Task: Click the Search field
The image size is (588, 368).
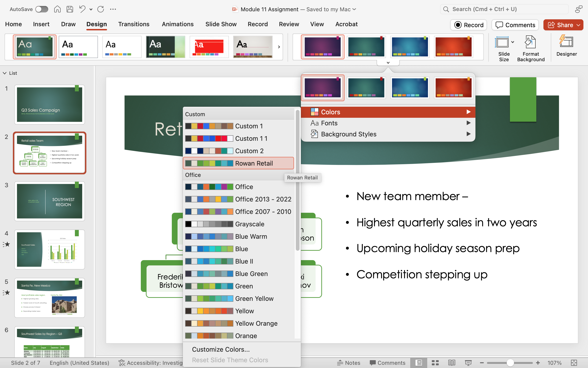Action: 504,9
